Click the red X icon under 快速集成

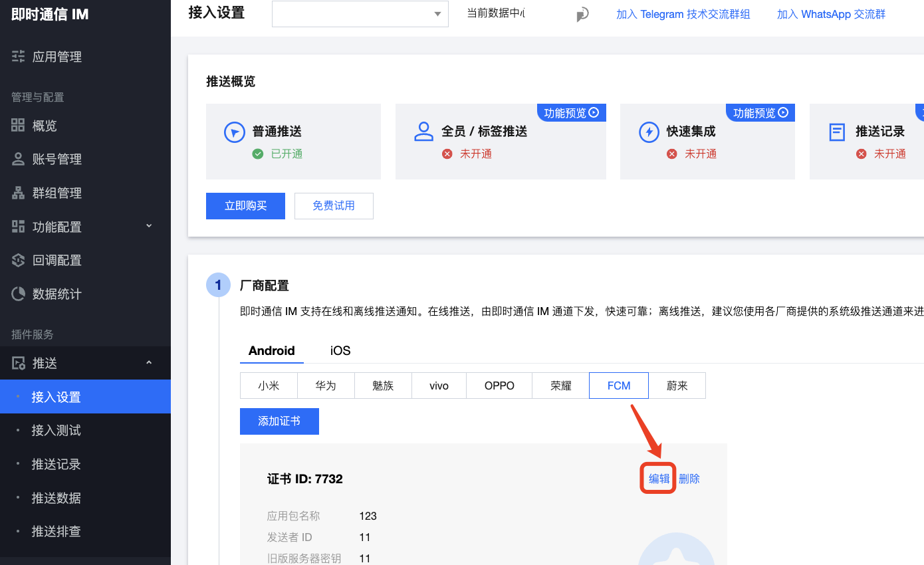672,154
